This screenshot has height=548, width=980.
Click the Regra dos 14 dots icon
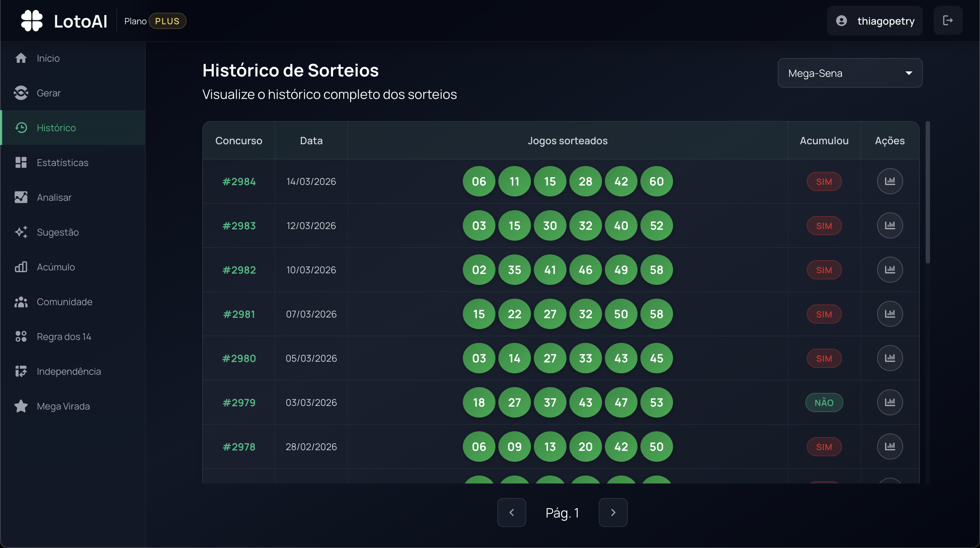tap(21, 336)
